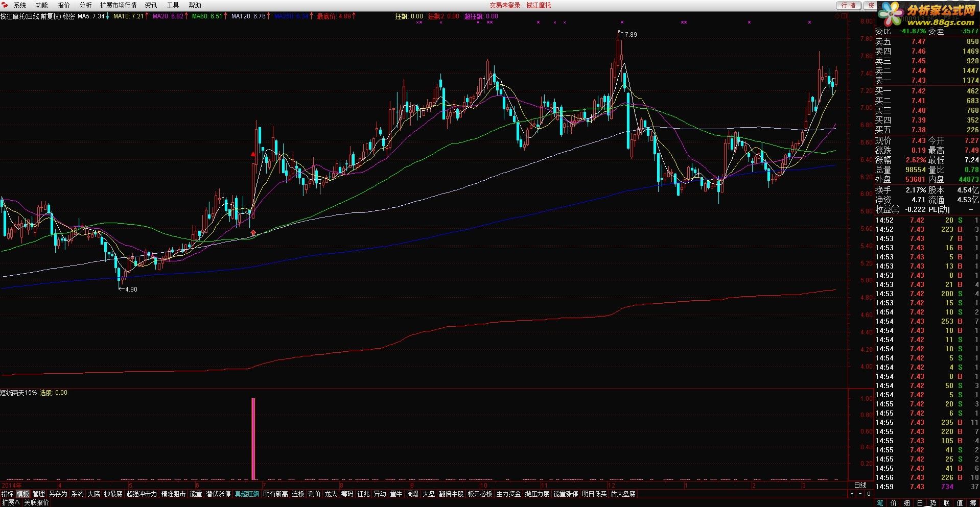Viewport: 980px width, 507px height.
Task: Select the 精准狙击 indicator tab
Action: (x=174, y=494)
